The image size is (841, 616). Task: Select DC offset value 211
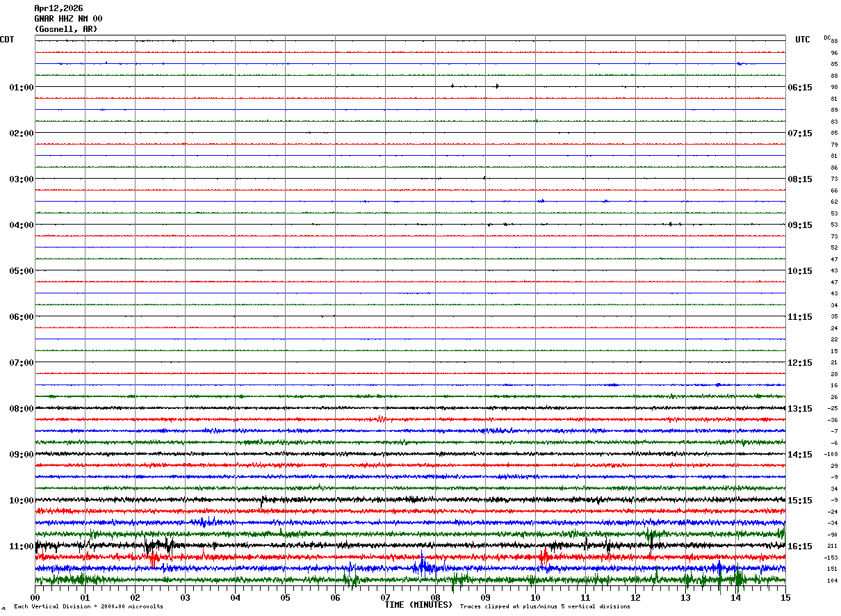[x=833, y=546]
